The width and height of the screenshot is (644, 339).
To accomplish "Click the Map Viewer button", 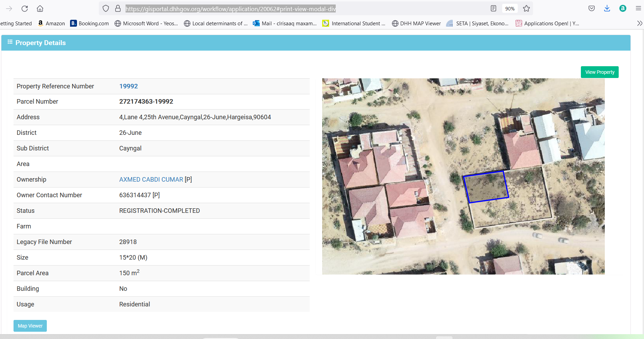I will coord(30,326).
